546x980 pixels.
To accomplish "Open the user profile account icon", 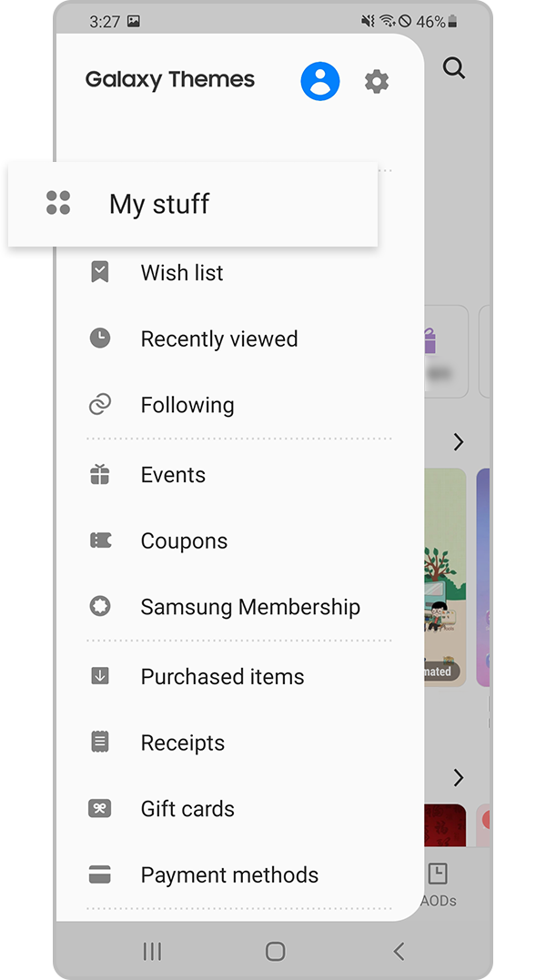I will pos(319,80).
